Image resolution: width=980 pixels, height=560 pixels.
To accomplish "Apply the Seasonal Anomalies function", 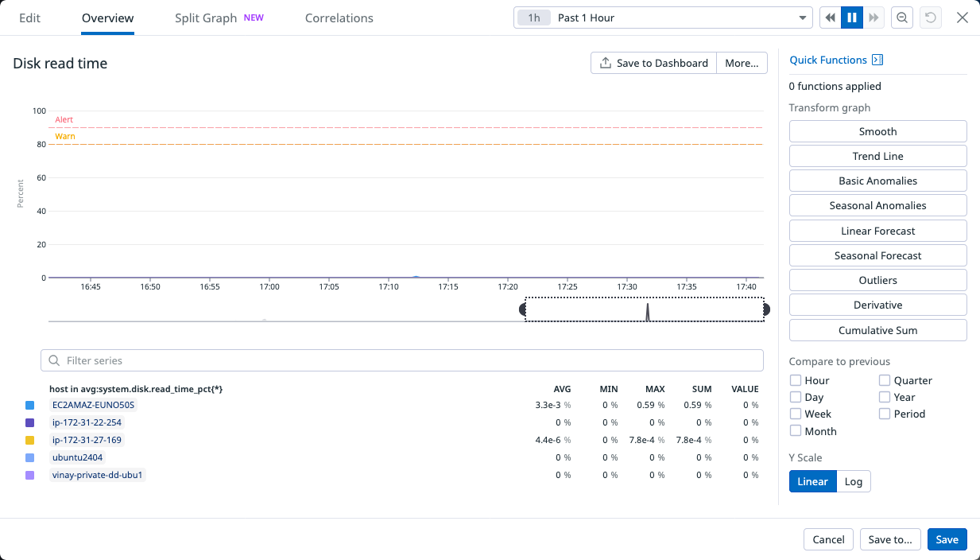I will (x=877, y=205).
